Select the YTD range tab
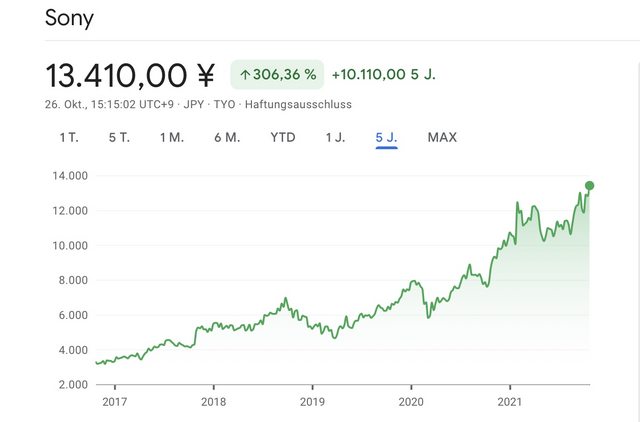The image size is (640, 422). (x=283, y=138)
